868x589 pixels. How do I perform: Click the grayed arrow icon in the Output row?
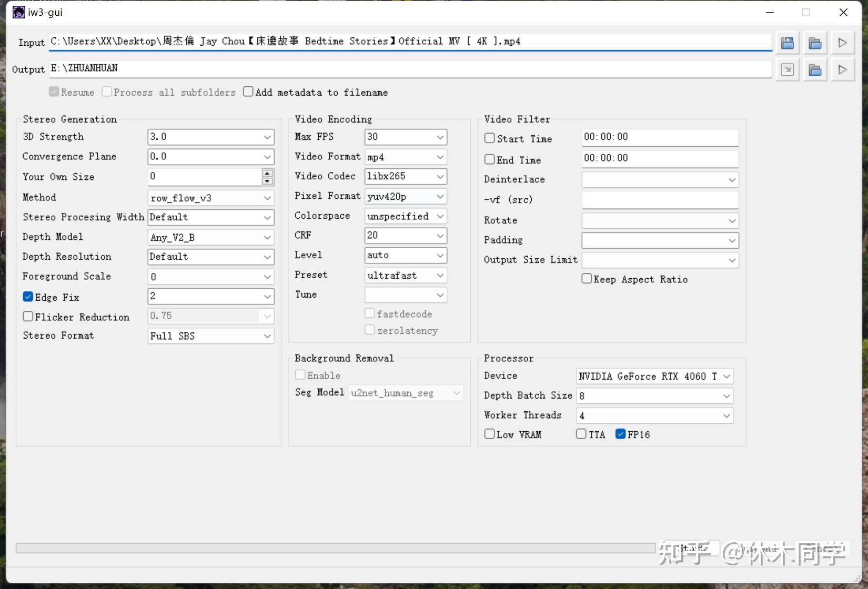(x=788, y=70)
